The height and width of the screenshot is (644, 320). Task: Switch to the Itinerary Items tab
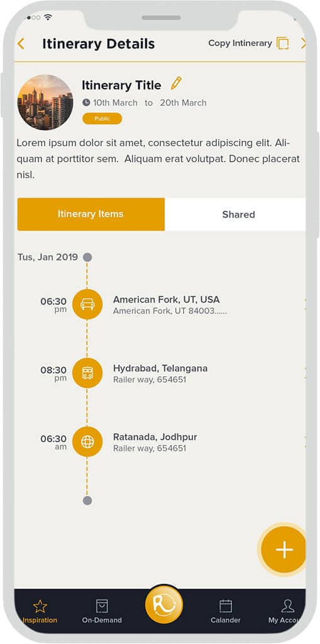(x=91, y=214)
